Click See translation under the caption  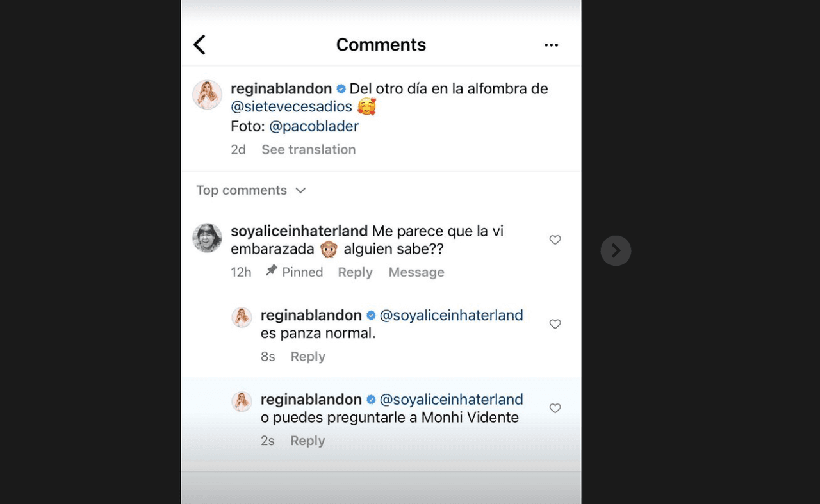(308, 149)
